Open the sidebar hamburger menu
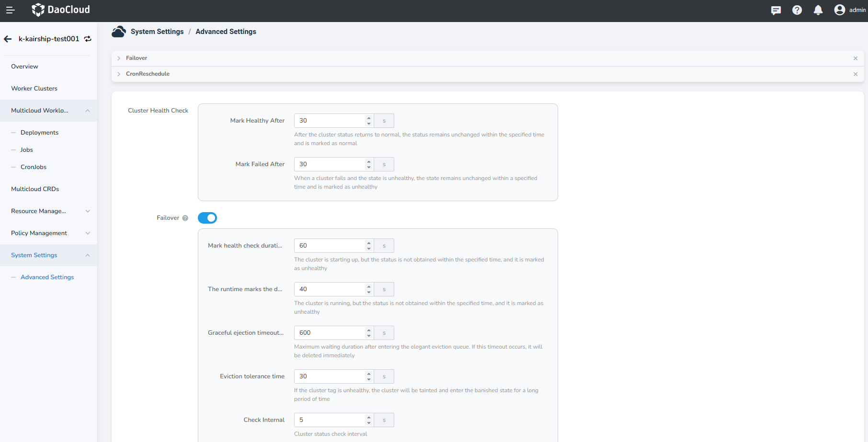This screenshot has height=442, width=868. tap(10, 10)
